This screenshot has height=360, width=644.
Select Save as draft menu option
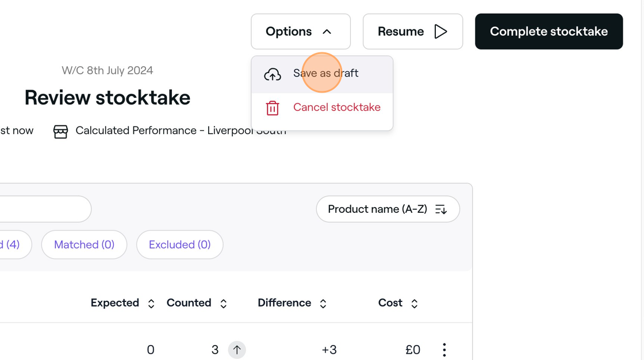point(325,74)
